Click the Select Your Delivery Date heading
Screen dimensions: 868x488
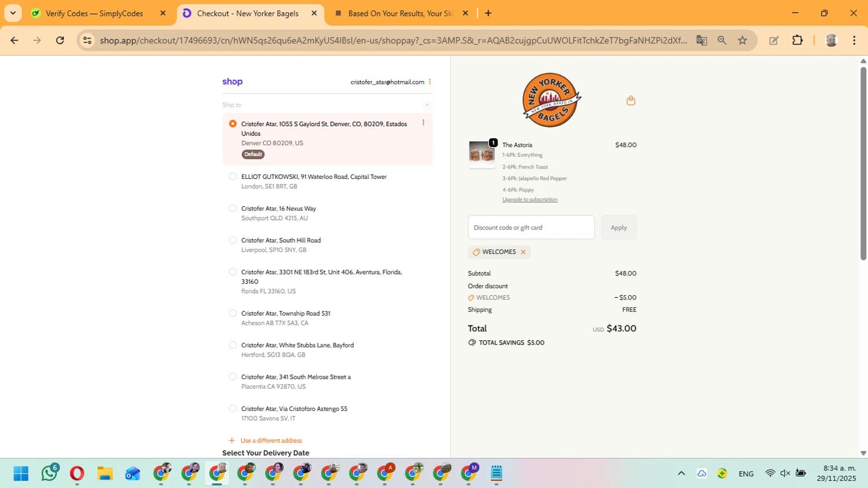tap(266, 453)
